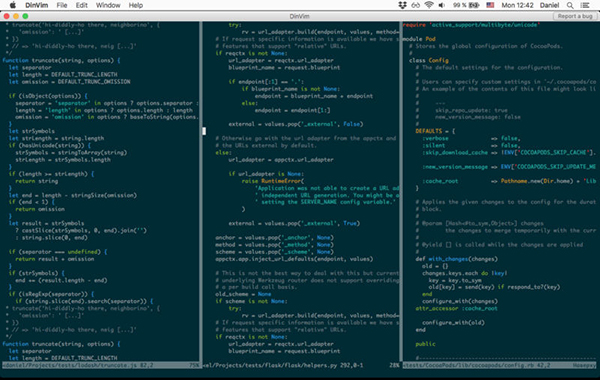Click the Dropbox icon in menu bar
This screenshot has width=600, height=380.
point(402,5)
